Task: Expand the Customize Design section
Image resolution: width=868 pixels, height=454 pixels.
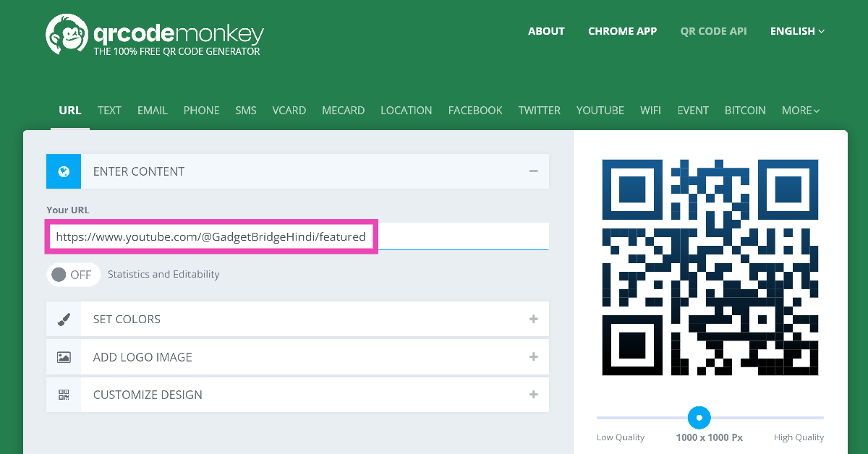Action: pyautogui.click(x=533, y=395)
